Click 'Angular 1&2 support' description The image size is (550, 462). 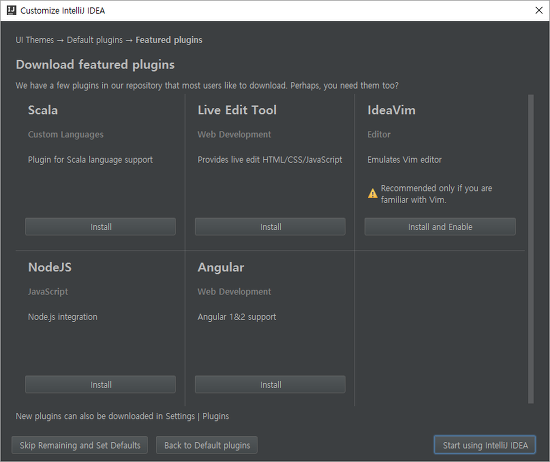pyautogui.click(x=237, y=317)
